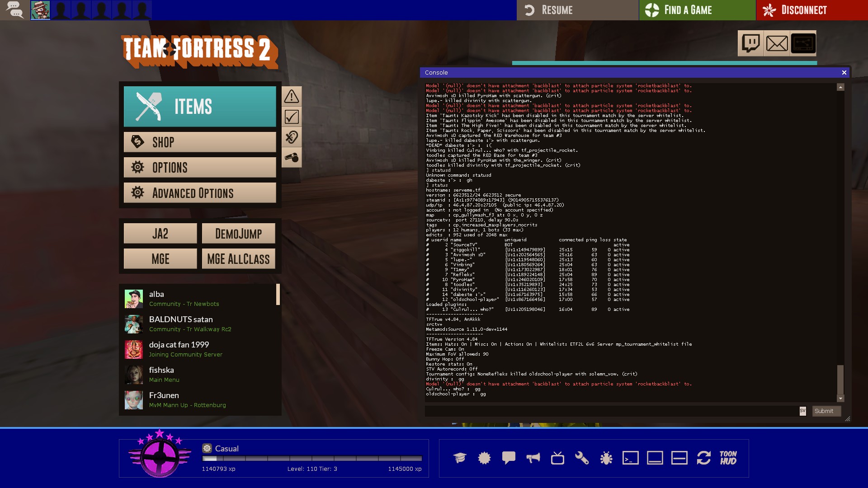Click the second empty party slot silhouette
Image resolution: width=868 pixels, height=488 pixels.
pyautogui.click(x=81, y=10)
